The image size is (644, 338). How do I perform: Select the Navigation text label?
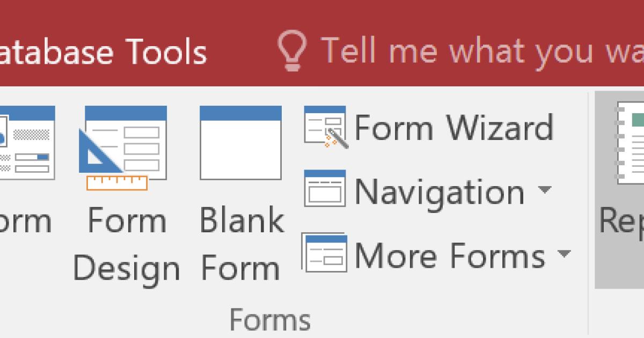[440, 191]
